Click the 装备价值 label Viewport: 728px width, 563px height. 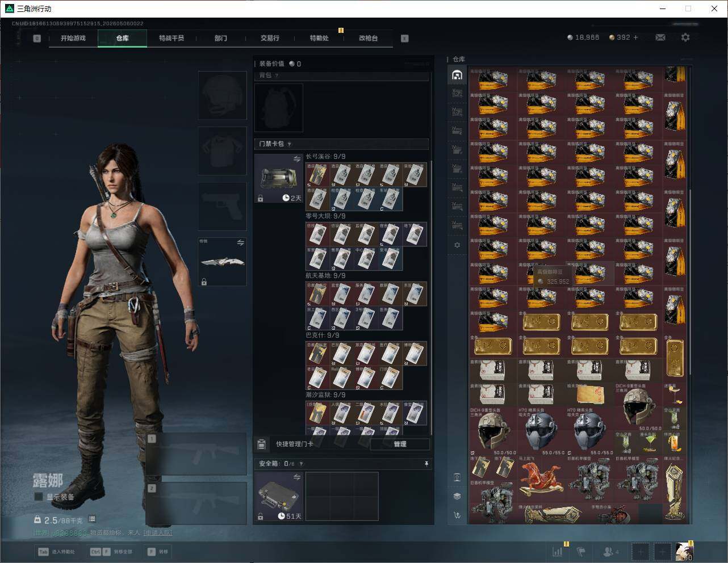[271, 64]
